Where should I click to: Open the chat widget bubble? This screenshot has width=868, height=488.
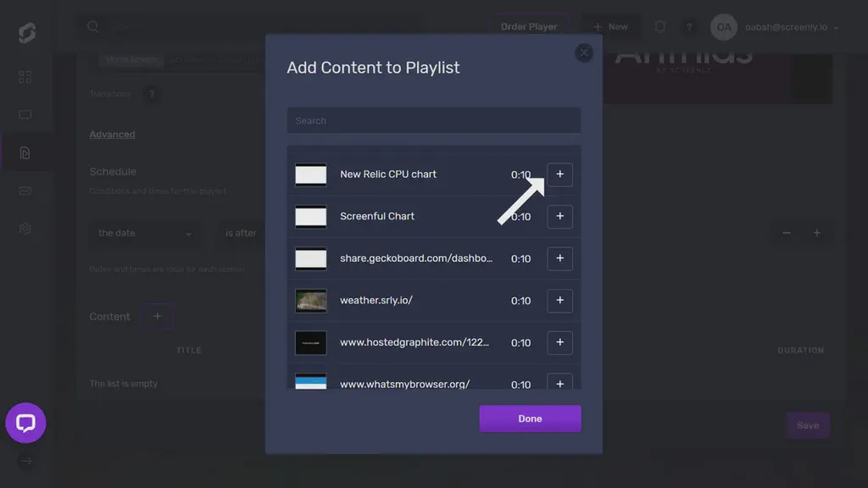tap(25, 423)
